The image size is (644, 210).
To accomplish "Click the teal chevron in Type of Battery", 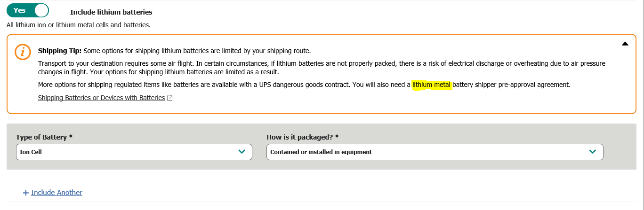I will [x=242, y=152].
